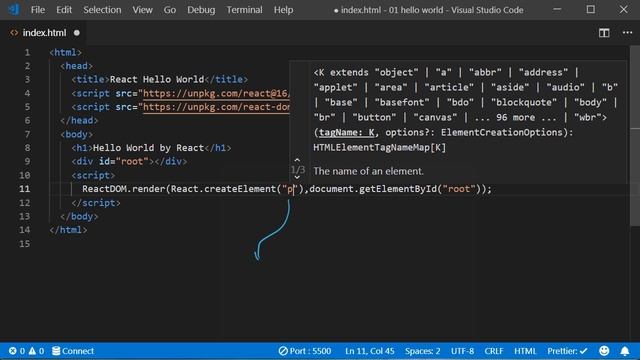Change file encoding UTF-8
Screen dimensions: 640x360
(x=462, y=351)
